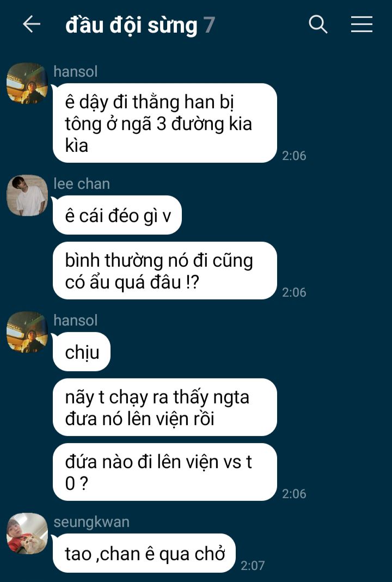
Task: Tap lee chan's profile picture
Action: (x=27, y=195)
